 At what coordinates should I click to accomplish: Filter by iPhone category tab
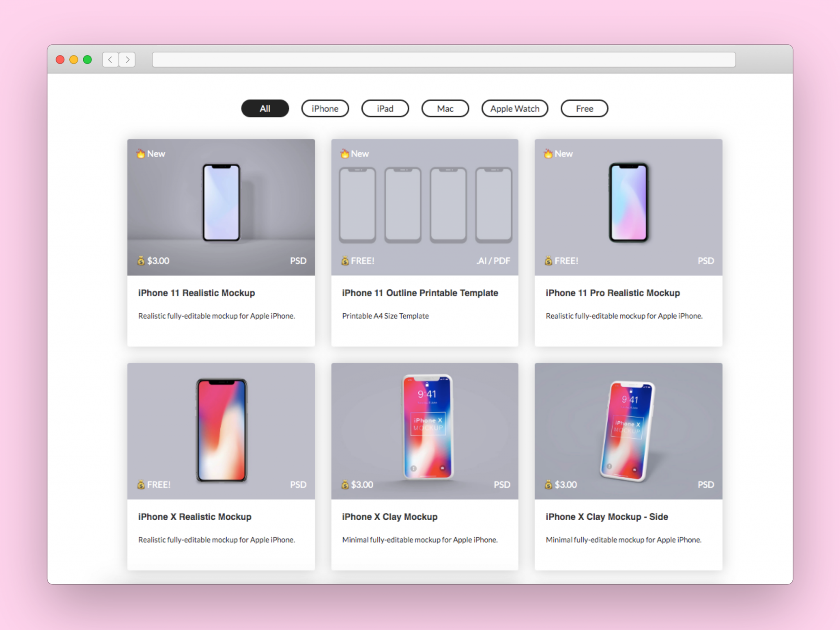325,108
